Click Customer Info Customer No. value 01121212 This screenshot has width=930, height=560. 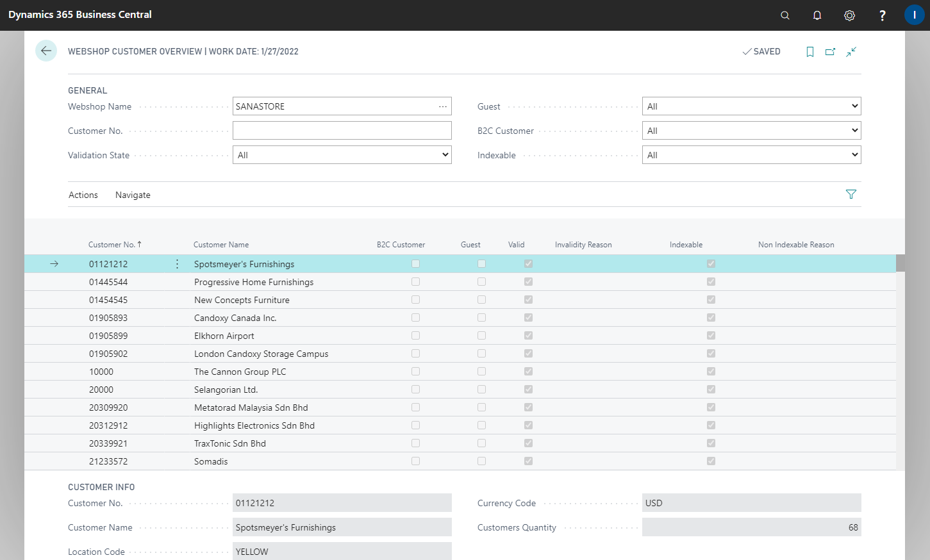pyautogui.click(x=342, y=503)
